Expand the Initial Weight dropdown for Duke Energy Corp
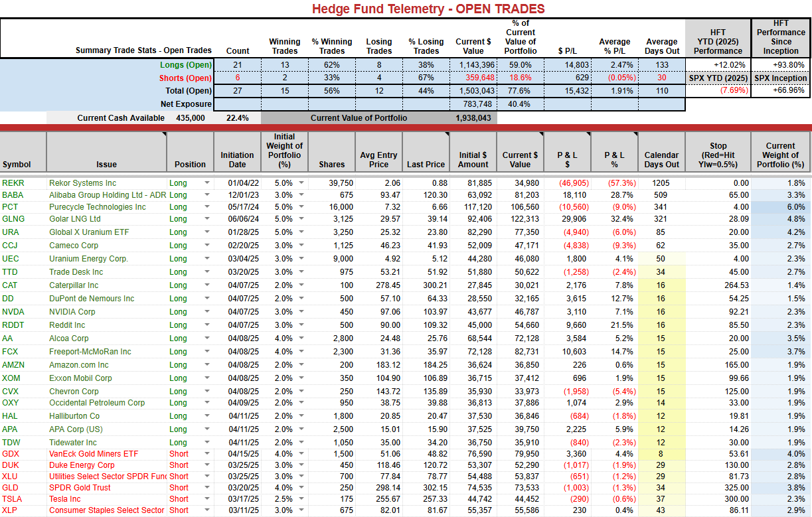 pos(302,465)
